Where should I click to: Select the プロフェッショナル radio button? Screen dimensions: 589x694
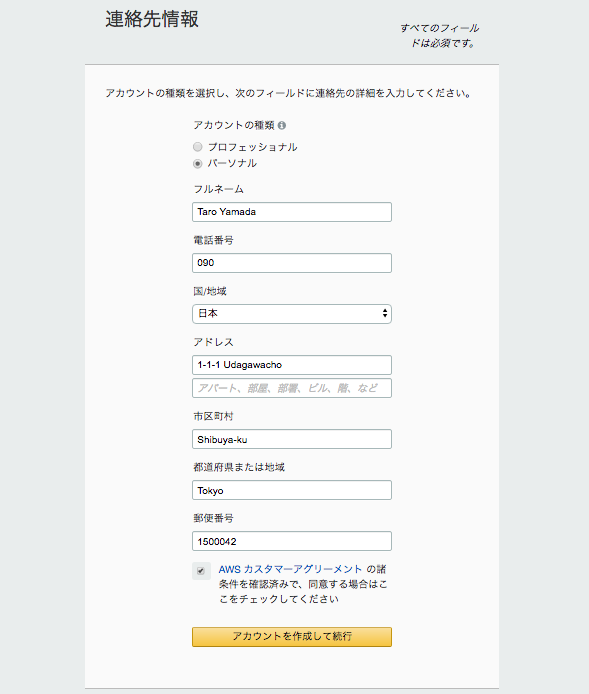[198, 147]
